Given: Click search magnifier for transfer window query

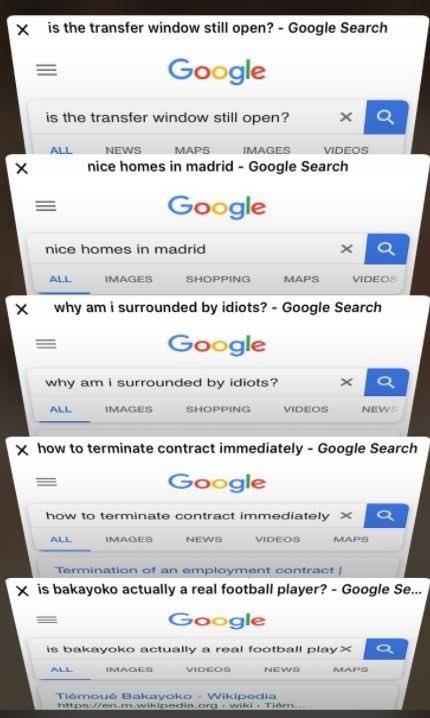Looking at the screenshot, I should pyautogui.click(x=386, y=117).
